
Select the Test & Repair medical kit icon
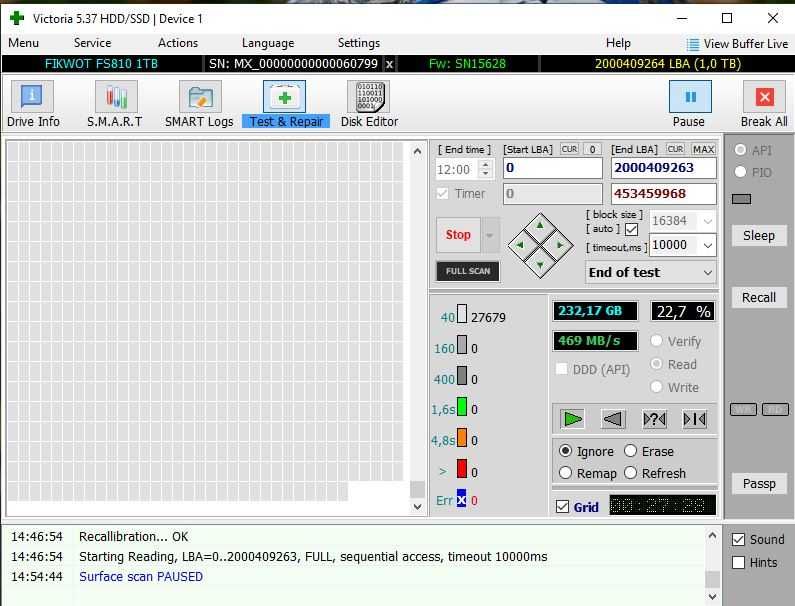pyautogui.click(x=284, y=96)
